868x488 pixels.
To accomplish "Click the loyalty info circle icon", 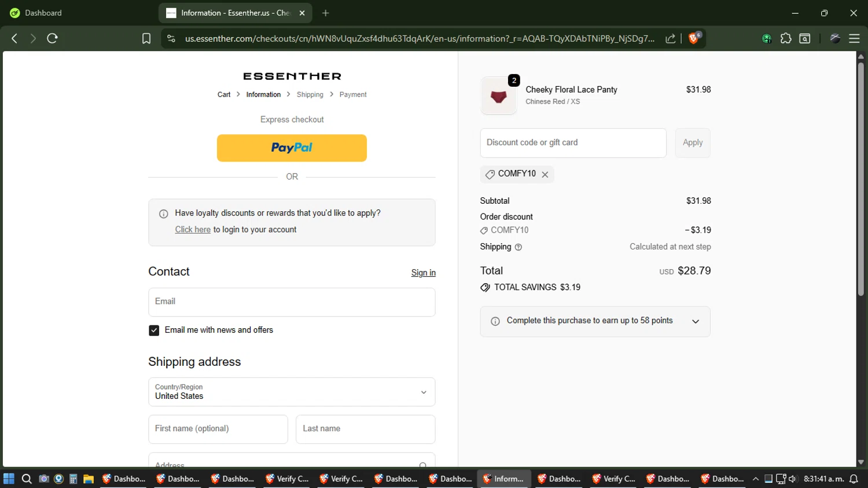I will point(164,214).
